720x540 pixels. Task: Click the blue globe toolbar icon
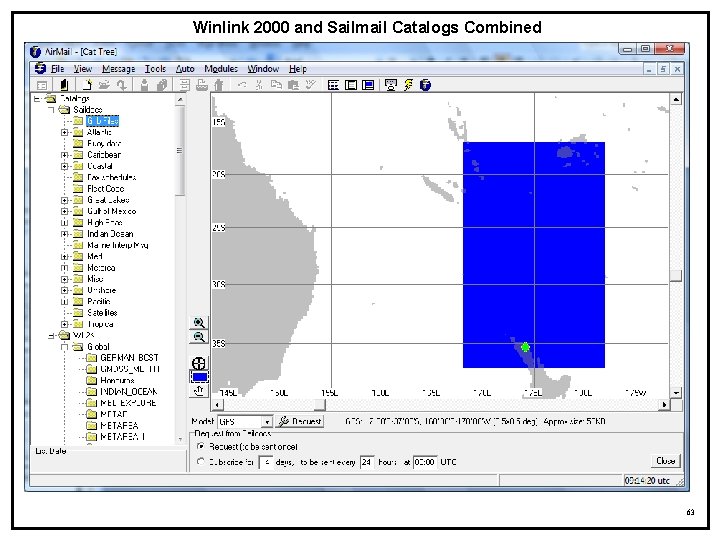click(426, 85)
